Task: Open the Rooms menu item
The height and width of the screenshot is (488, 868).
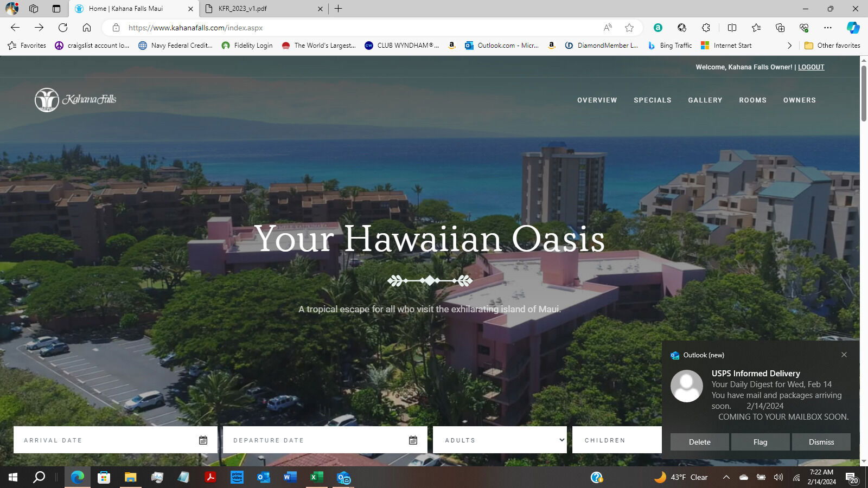Action: (x=752, y=100)
